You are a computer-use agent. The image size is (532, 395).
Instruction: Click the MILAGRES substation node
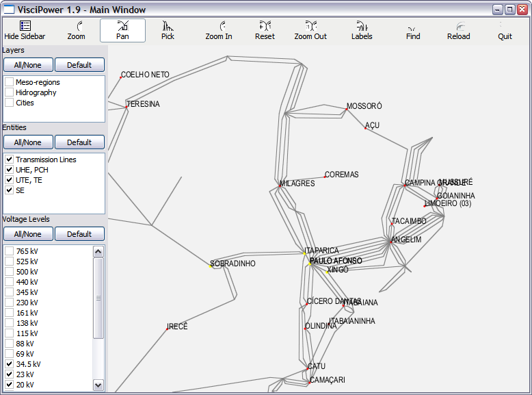click(x=280, y=186)
